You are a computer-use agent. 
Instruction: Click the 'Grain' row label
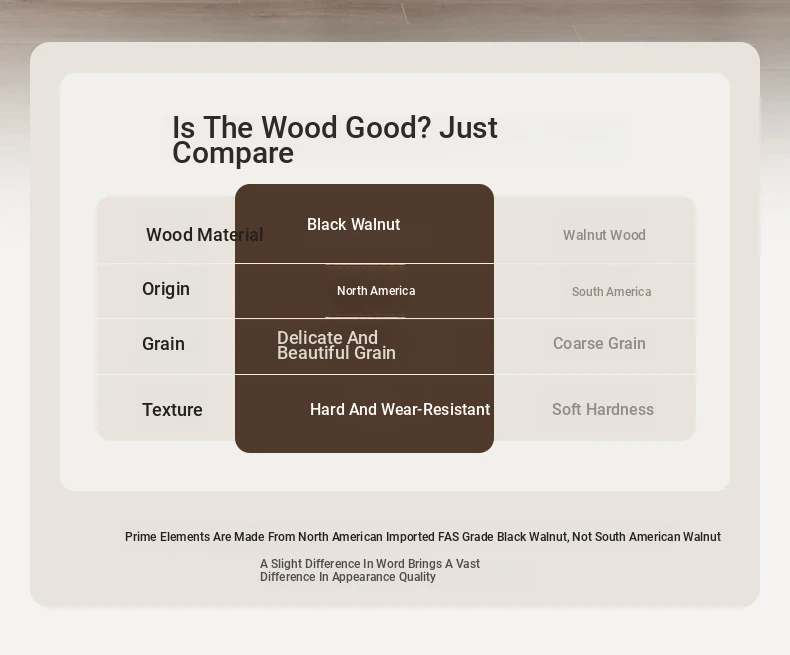[163, 344]
